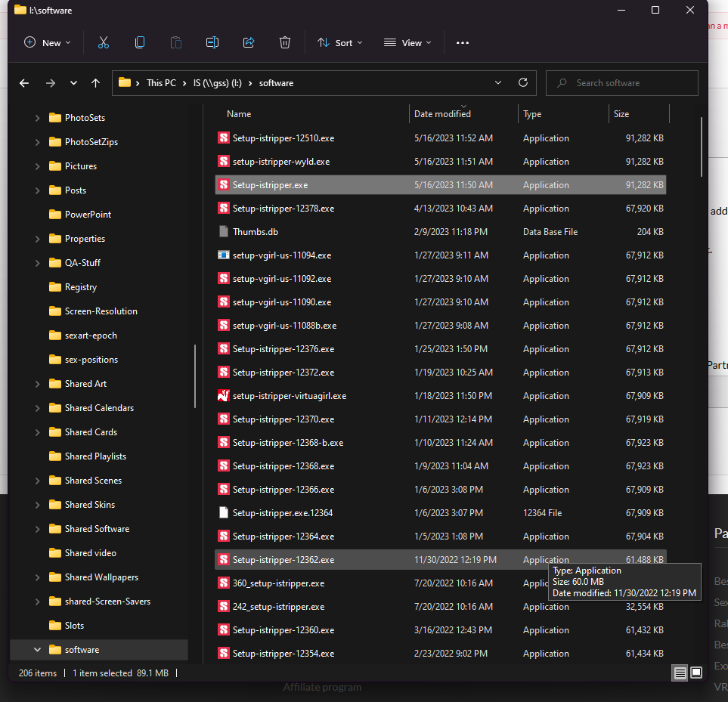Open the View options menu
This screenshot has width=728, height=702.
pyautogui.click(x=407, y=42)
